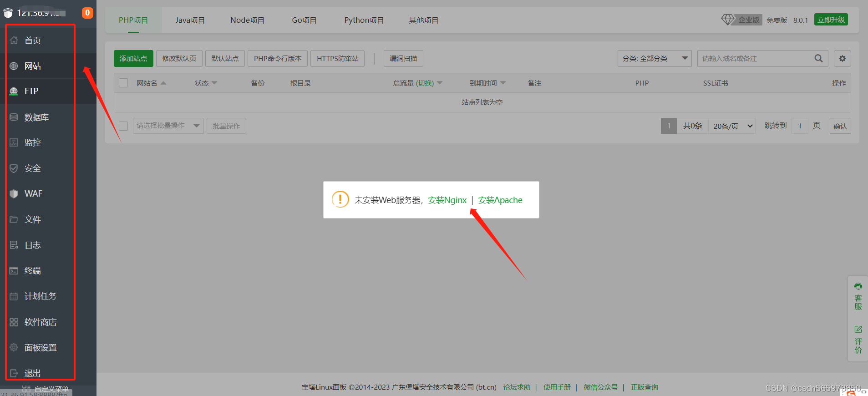Click the SSL证书 column header
This screenshot has height=396, width=868.
pyautogui.click(x=716, y=83)
